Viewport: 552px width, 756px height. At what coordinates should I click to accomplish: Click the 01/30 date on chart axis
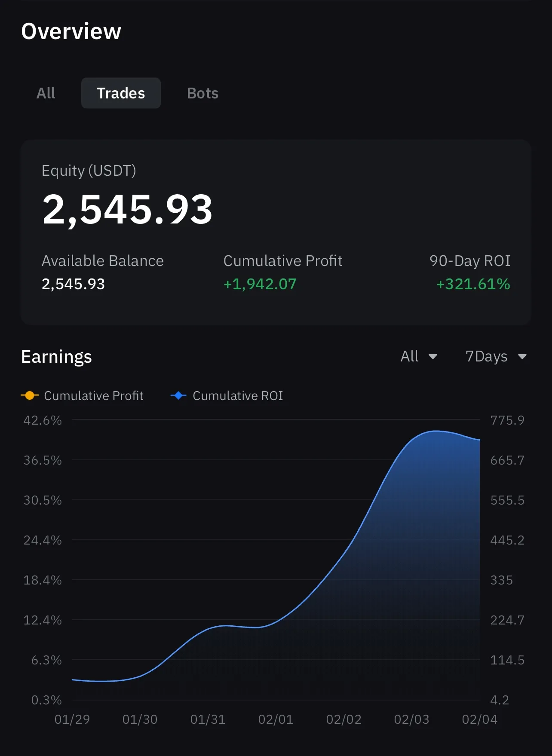[140, 719]
